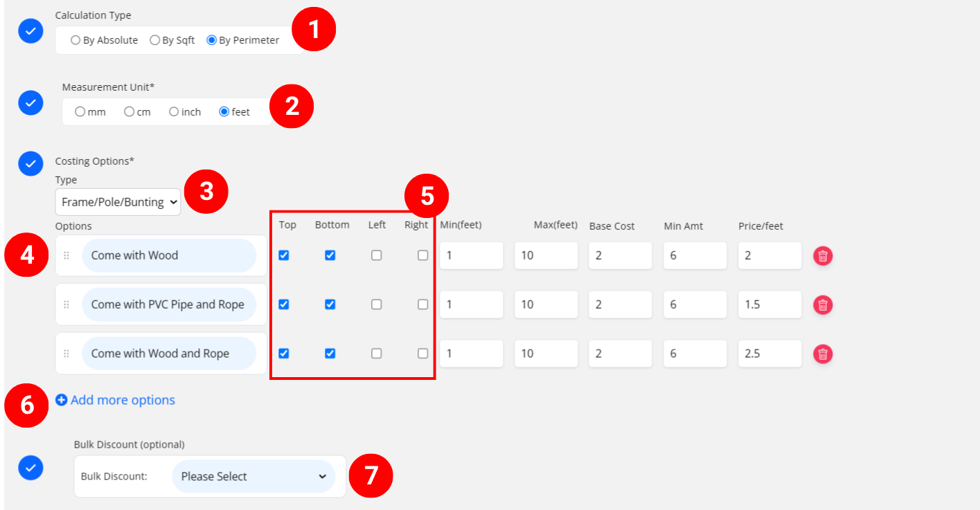Remove the Come with Wood and Rope row

(x=823, y=354)
